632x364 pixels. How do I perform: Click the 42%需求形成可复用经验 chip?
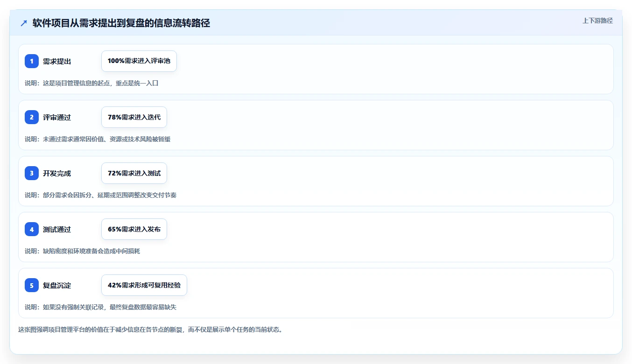(x=144, y=285)
